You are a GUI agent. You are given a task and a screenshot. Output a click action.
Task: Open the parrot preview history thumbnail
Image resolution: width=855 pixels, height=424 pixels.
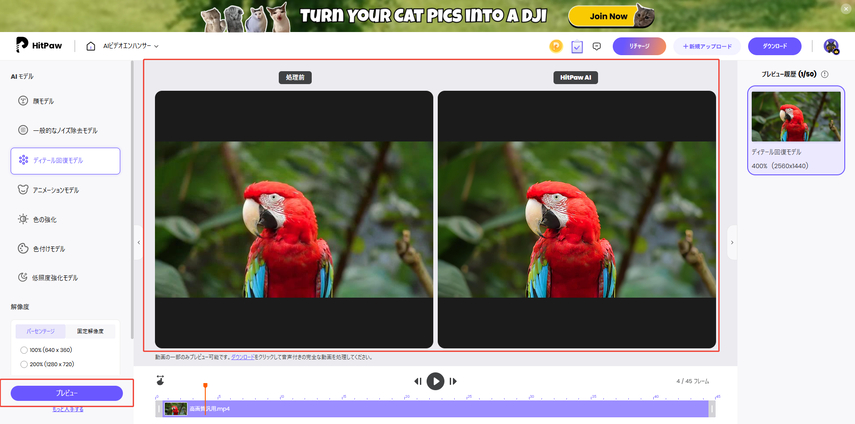(796, 117)
